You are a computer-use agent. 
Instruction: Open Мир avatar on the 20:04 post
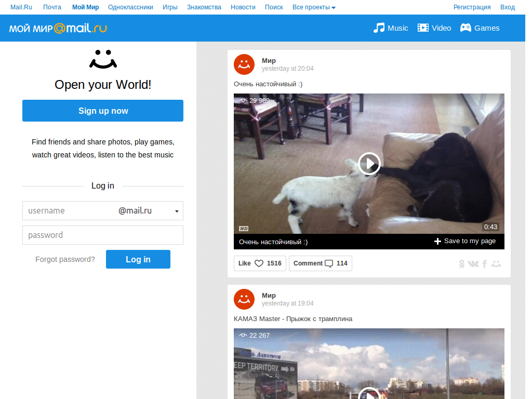pyautogui.click(x=244, y=64)
